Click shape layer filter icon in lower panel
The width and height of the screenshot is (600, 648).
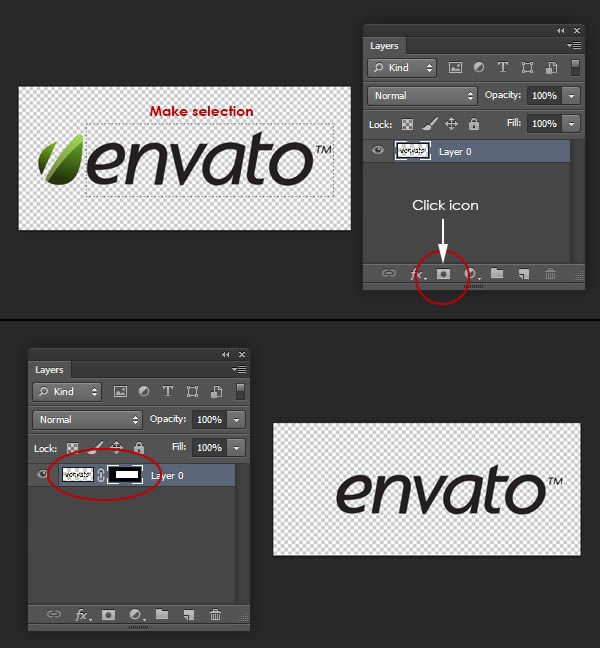pos(192,391)
